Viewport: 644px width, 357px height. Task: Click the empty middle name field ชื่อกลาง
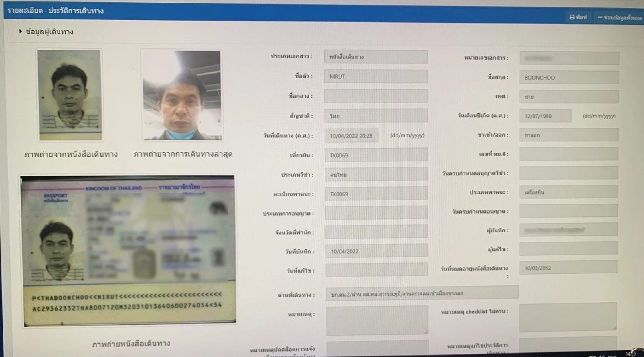click(x=375, y=96)
